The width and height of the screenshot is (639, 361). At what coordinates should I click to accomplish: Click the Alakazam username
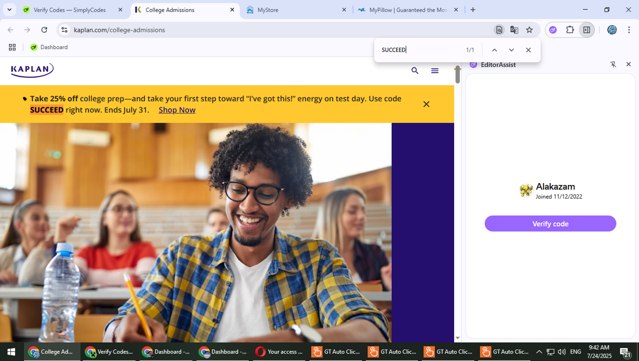[x=555, y=187]
